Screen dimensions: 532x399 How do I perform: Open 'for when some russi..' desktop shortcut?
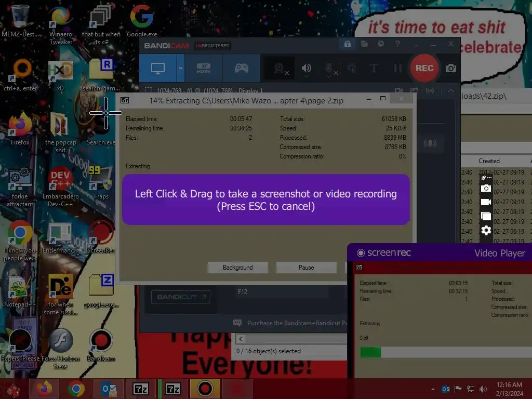click(60, 295)
